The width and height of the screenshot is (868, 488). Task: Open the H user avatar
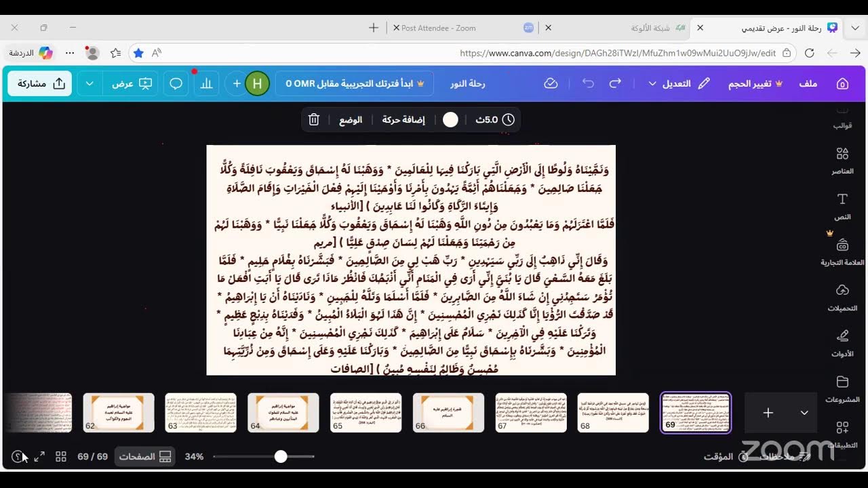tap(257, 83)
